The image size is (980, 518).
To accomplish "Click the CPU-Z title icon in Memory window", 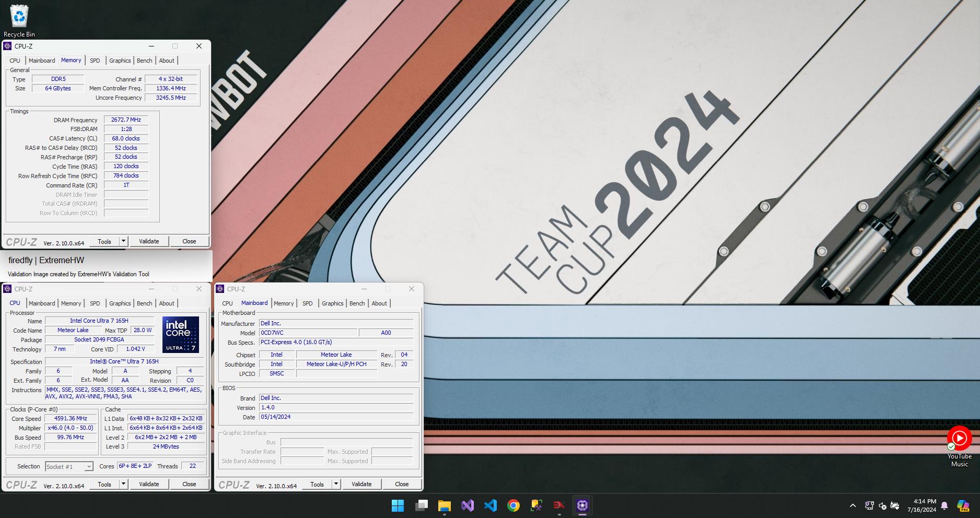I will tap(7, 46).
